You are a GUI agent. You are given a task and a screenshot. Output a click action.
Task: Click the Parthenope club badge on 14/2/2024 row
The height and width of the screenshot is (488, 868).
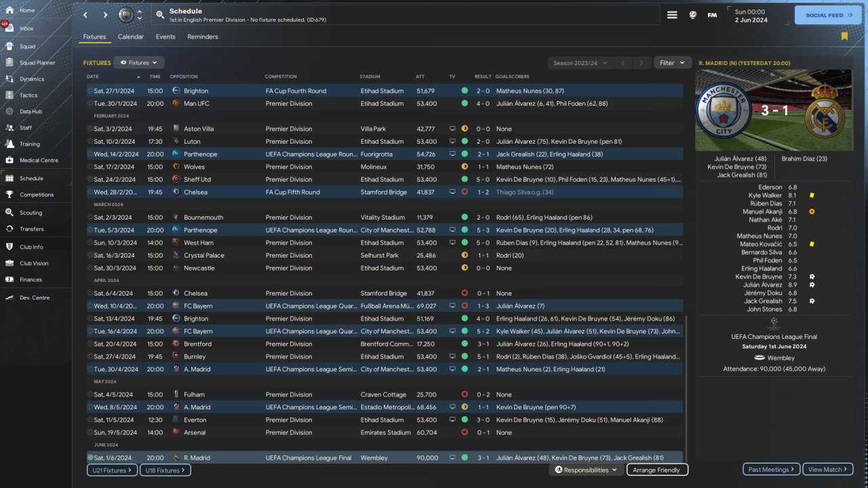176,154
